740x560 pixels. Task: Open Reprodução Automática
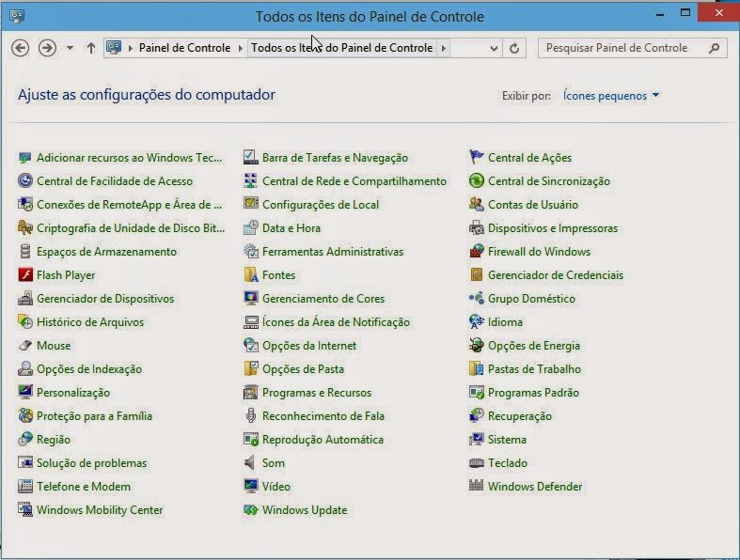point(323,439)
